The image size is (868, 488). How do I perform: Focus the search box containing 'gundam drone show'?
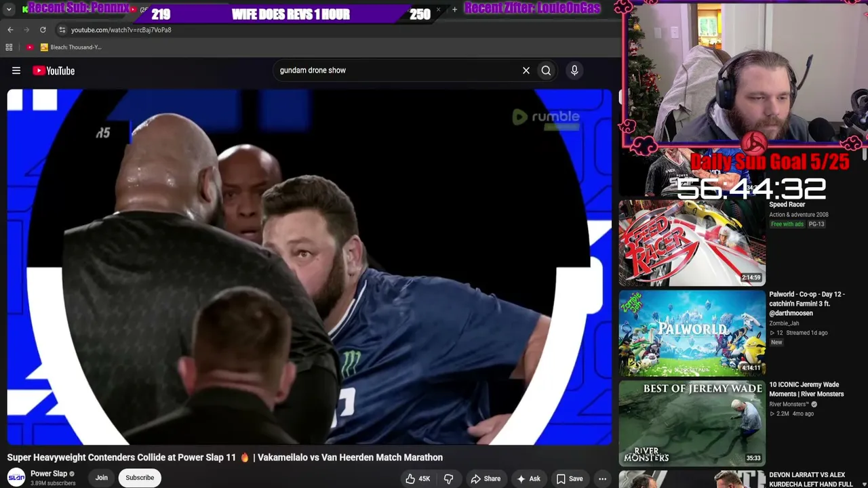tap(397, 70)
